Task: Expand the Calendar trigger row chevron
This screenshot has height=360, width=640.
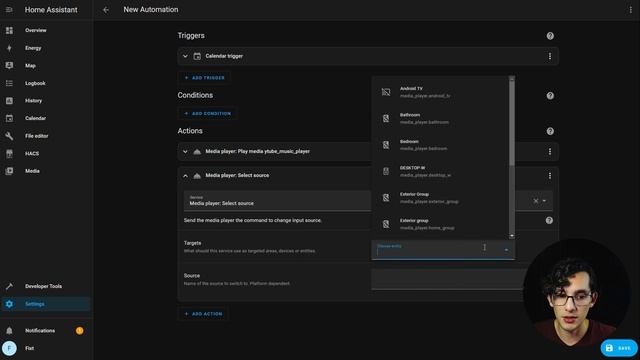Action: (185, 56)
